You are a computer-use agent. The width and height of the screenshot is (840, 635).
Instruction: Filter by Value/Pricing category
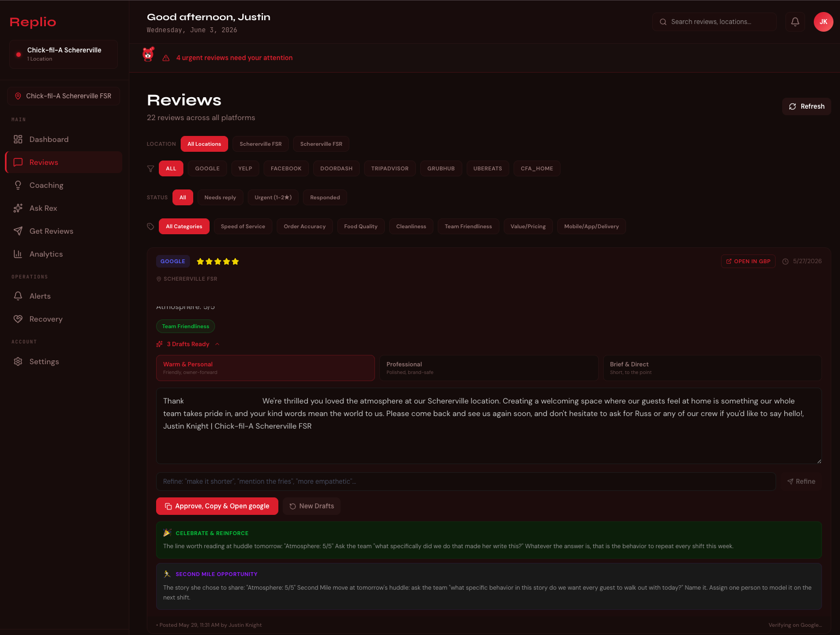click(x=528, y=227)
